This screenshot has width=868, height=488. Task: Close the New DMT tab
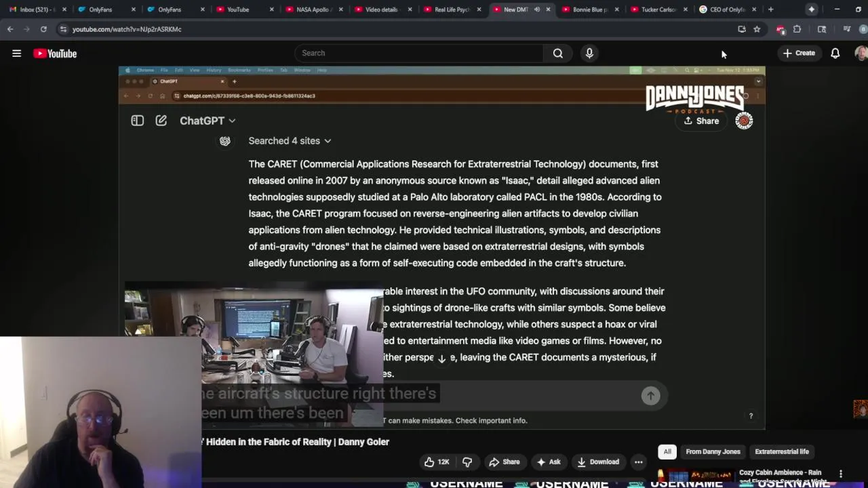548,9
